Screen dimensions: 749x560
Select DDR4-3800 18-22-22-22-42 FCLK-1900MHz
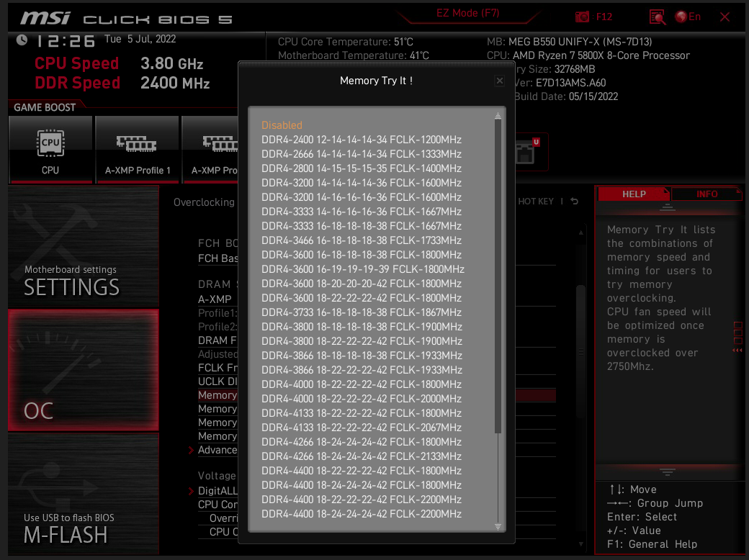(362, 341)
